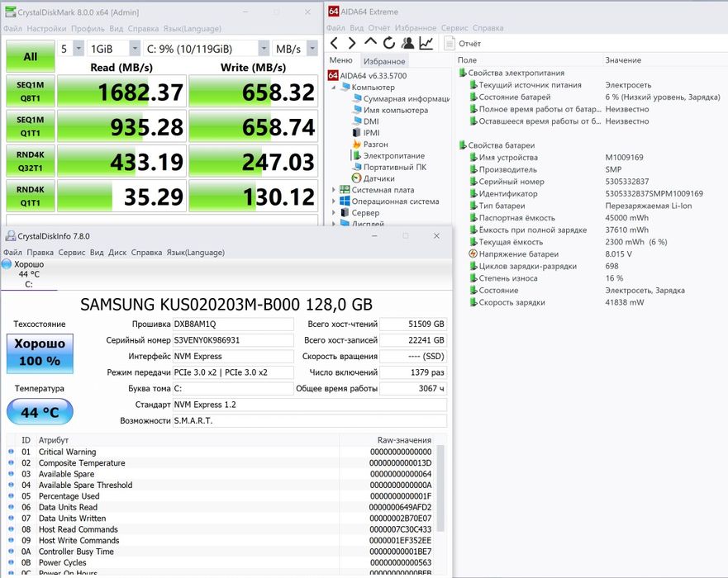Open Отчёт menu in AIDA64 menu bar
Image resolution: width=728 pixels, height=578 pixels.
(378, 28)
